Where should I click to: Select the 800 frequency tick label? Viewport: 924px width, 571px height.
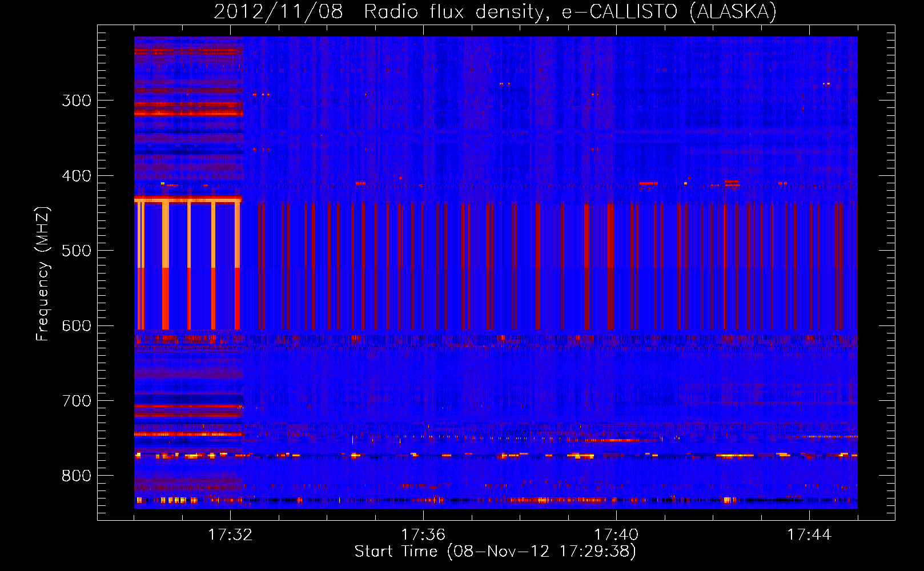coord(77,476)
